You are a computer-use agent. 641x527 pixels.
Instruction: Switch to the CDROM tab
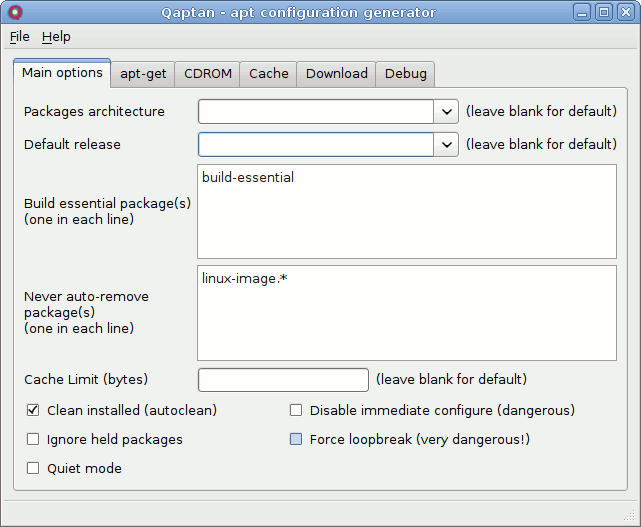[208, 74]
